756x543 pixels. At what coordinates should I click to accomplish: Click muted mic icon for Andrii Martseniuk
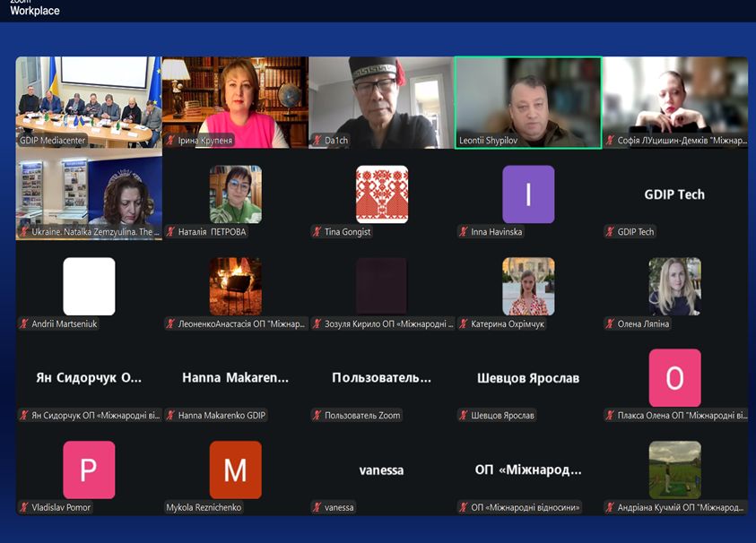24,324
